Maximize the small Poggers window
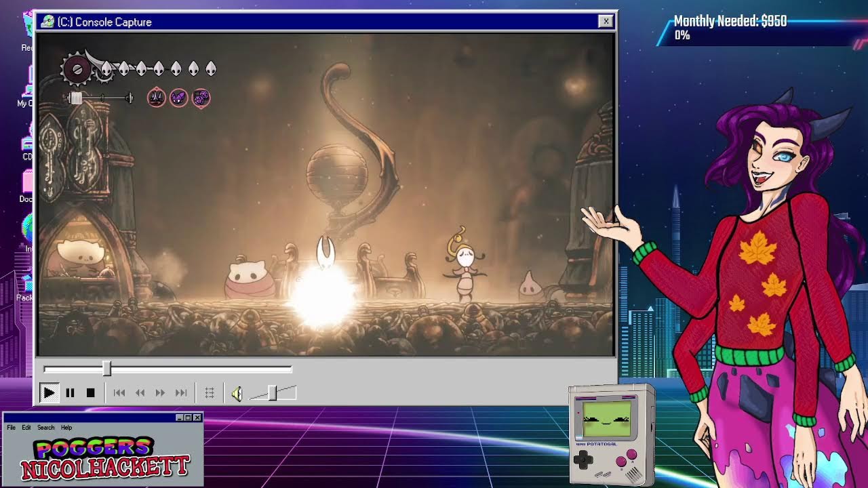868x488 pixels. point(189,418)
